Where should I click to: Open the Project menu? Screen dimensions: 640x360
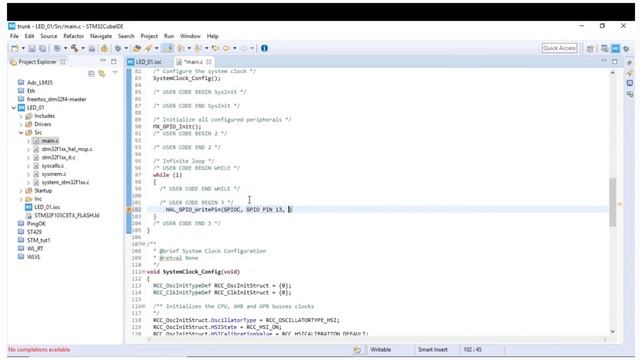point(149,36)
